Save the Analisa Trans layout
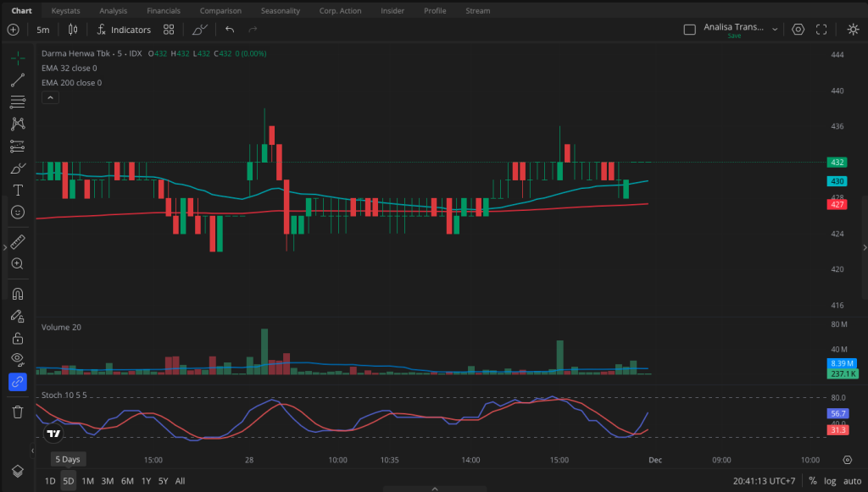The image size is (868, 492). click(734, 36)
